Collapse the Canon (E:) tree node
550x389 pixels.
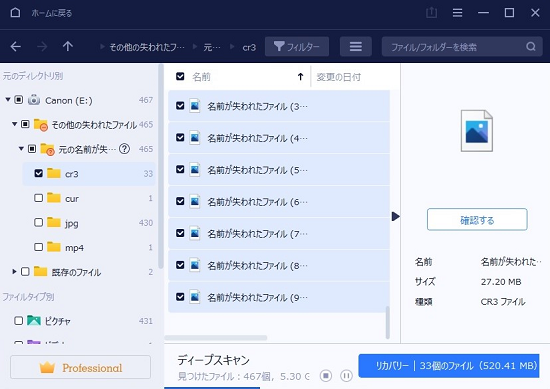pyautogui.click(x=8, y=100)
